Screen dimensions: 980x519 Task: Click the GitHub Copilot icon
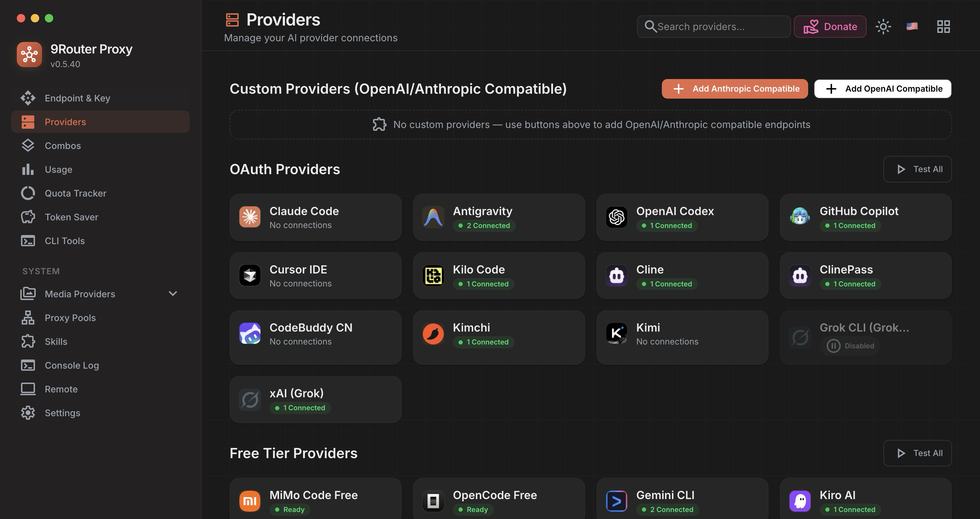point(800,217)
